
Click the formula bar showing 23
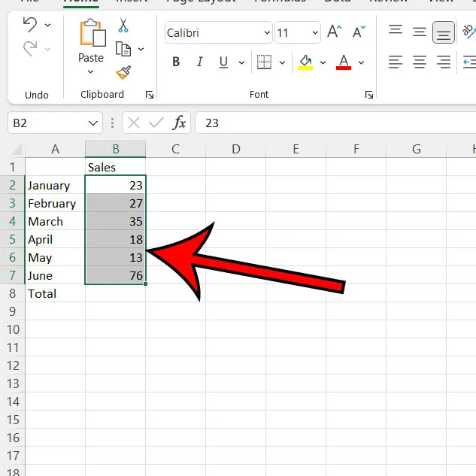(x=331, y=123)
